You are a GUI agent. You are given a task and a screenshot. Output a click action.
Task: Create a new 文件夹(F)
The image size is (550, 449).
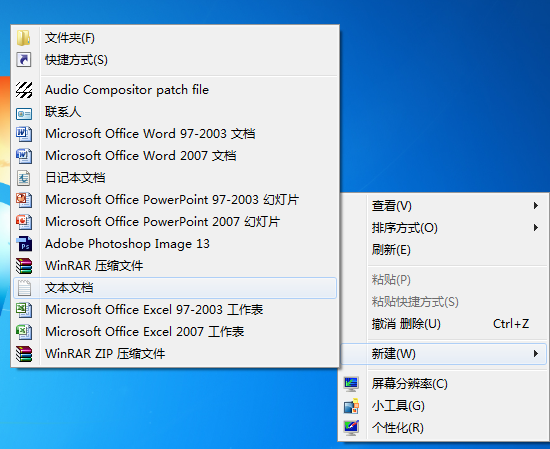[175, 38]
